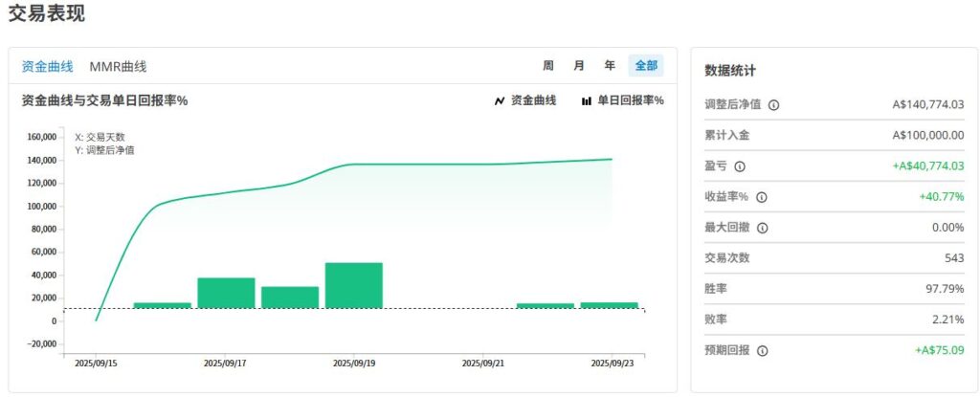Click info icon beside 预期回报
Screen dimensions: 980x397
tap(762, 351)
